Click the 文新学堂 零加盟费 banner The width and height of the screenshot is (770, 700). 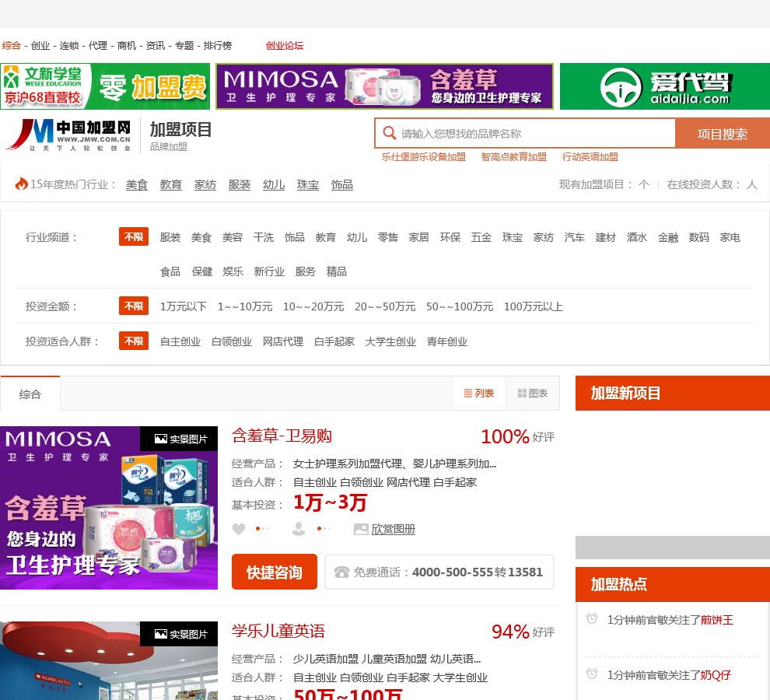tap(105, 86)
